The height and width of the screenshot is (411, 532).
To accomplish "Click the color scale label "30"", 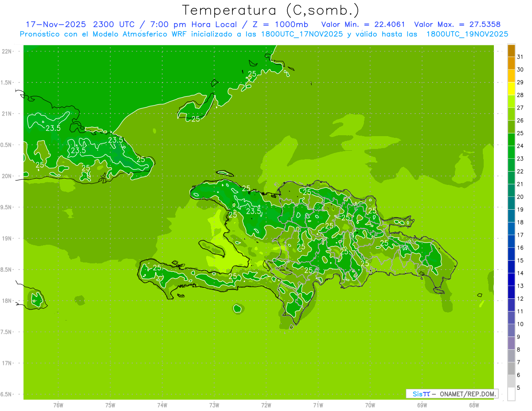I will (x=520, y=70).
